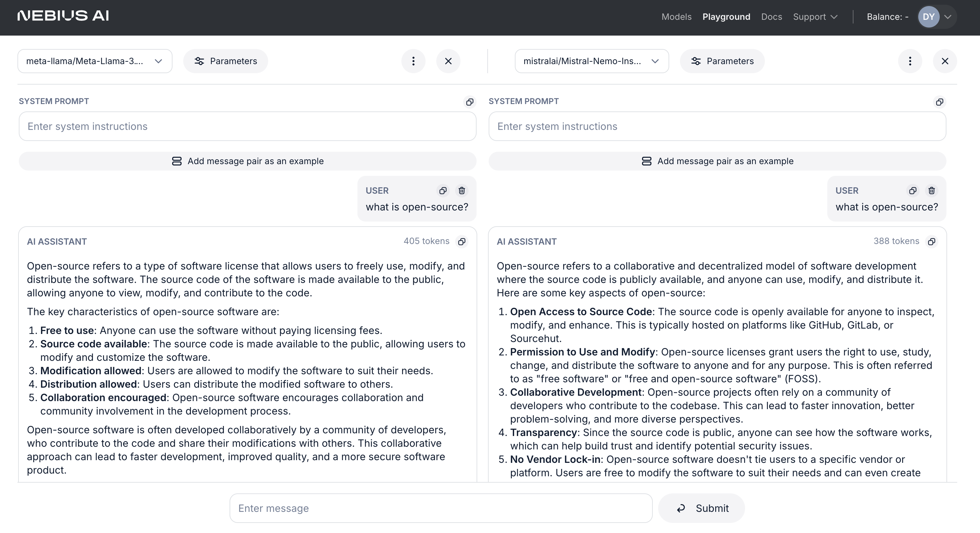Screen dimensions: 980x533
Task: Submit the message
Action: click(701, 508)
